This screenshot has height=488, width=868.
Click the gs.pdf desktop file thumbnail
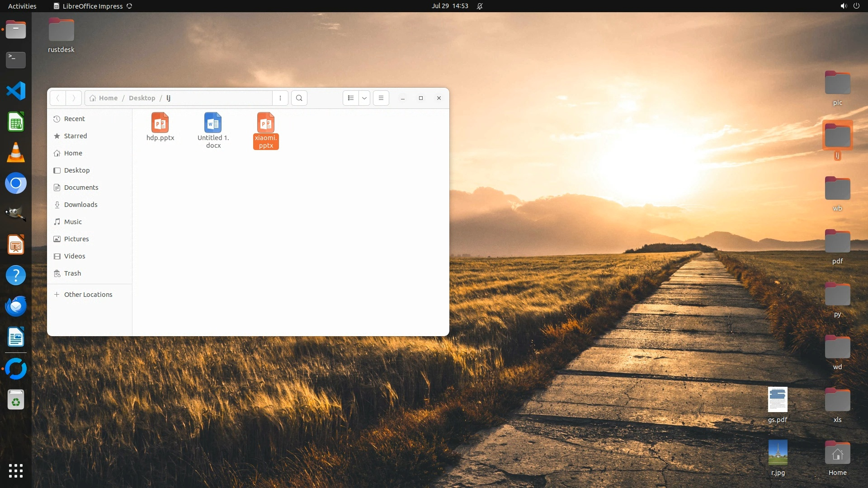778,399
